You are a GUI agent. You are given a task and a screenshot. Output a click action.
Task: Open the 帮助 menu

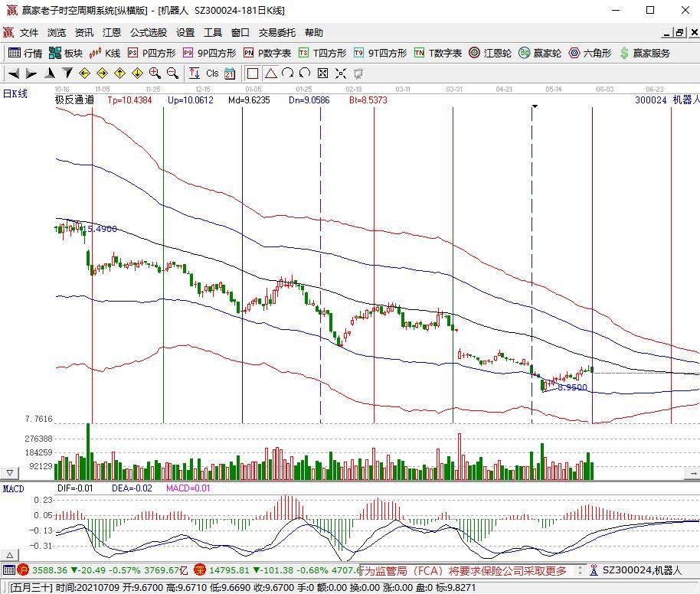(x=314, y=33)
